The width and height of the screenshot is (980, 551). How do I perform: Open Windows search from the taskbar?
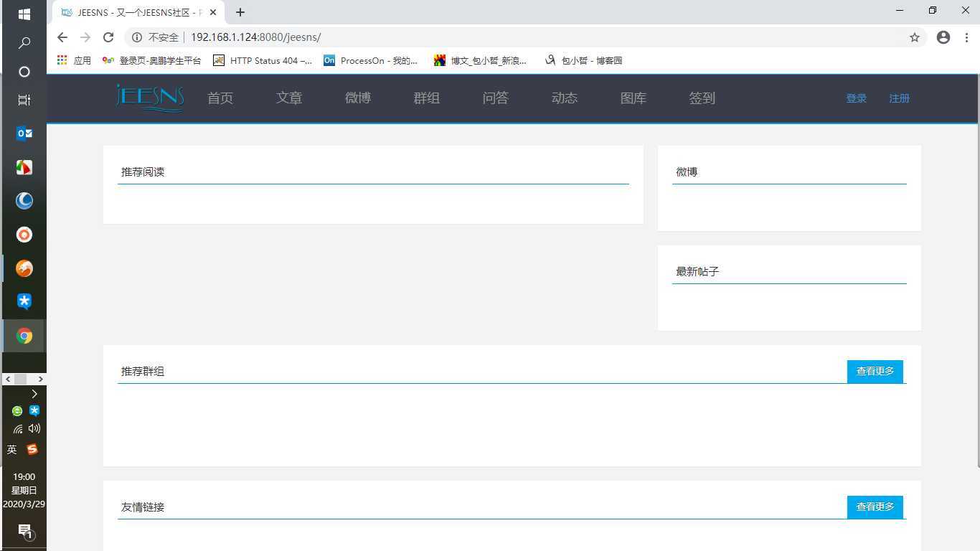[24, 43]
